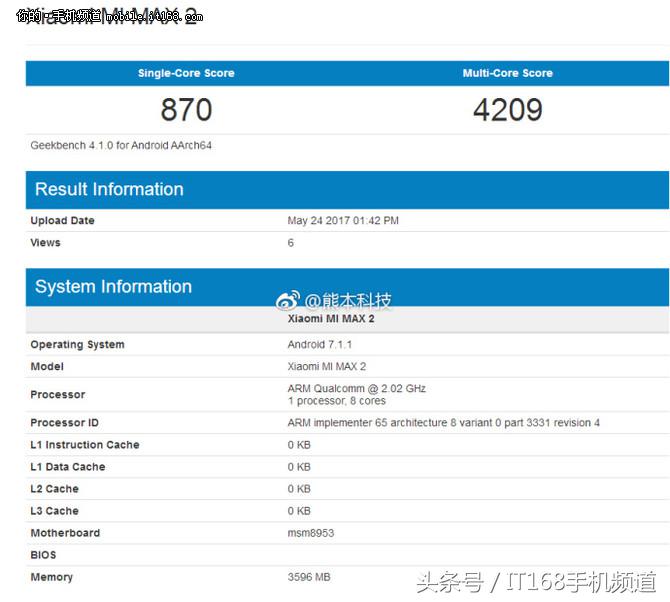Image resolution: width=670 pixels, height=602 pixels.
Task: Select the 'msm8953' motherboard value
Action: point(311,533)
